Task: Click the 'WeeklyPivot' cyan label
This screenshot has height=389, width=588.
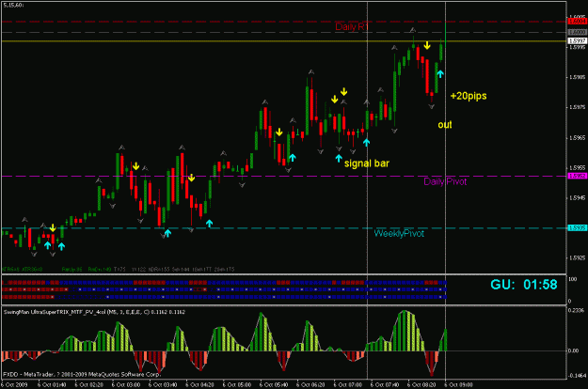Action: tap(399, 234)
